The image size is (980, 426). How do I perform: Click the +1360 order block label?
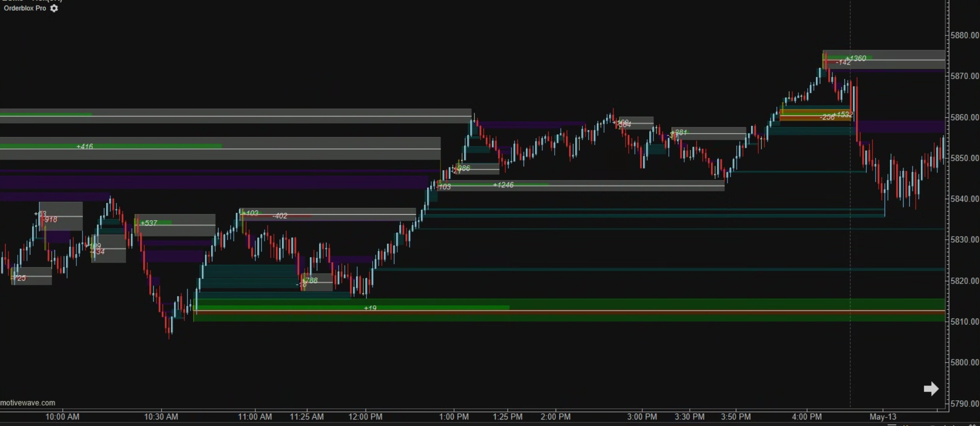(x=856, y=58)
